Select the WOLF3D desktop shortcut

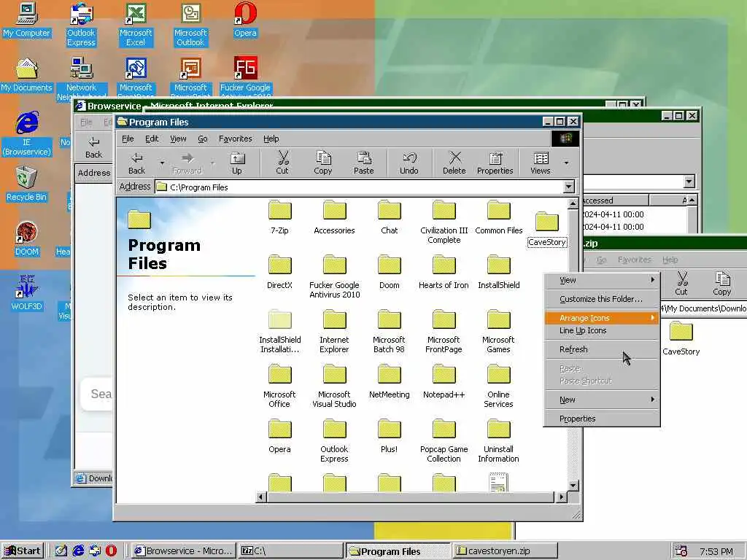pyautogui.click(x=27, y=293)
